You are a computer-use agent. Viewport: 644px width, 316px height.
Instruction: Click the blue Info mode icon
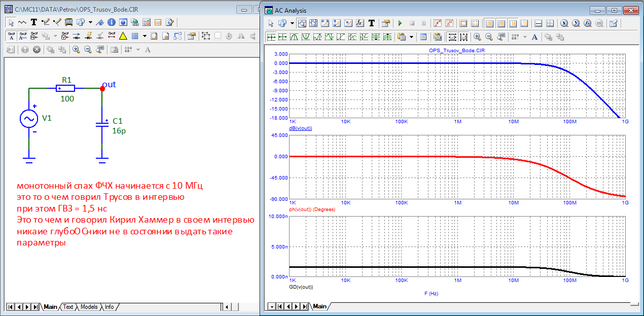[x=111, y=22]
